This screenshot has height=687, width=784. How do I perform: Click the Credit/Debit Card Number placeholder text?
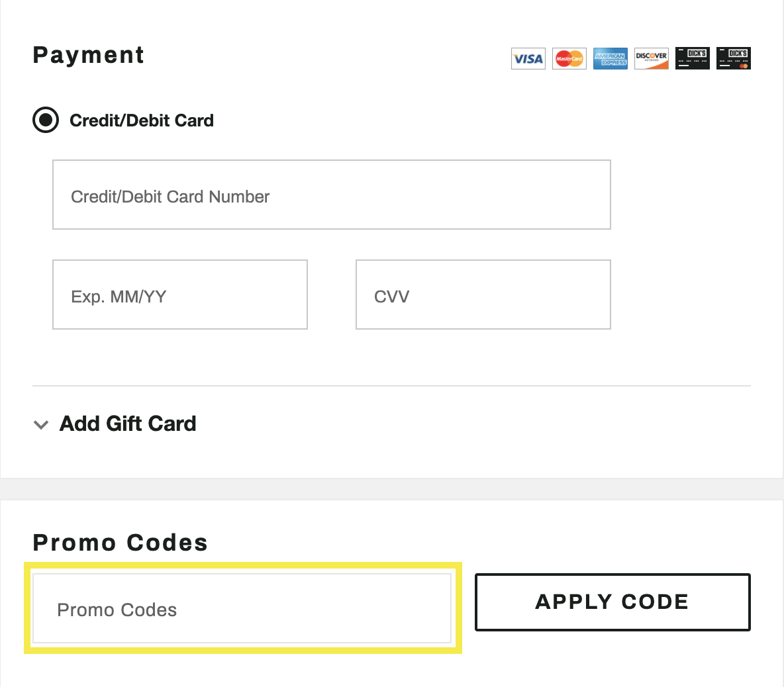point(170,197)
